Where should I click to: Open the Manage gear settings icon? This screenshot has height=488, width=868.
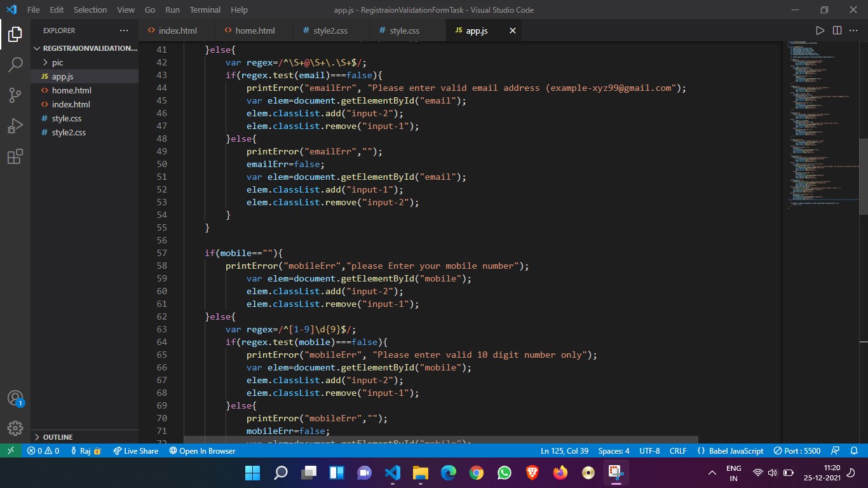click(x=15, y=428)
